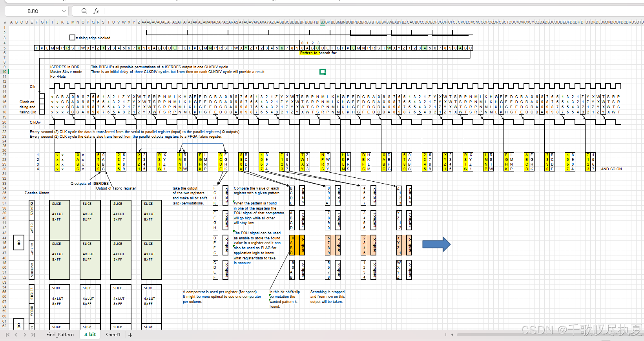Click the 'ISERDES in DDR' text
The width and height of the screenshot is (644, 341).
[65, 67]
